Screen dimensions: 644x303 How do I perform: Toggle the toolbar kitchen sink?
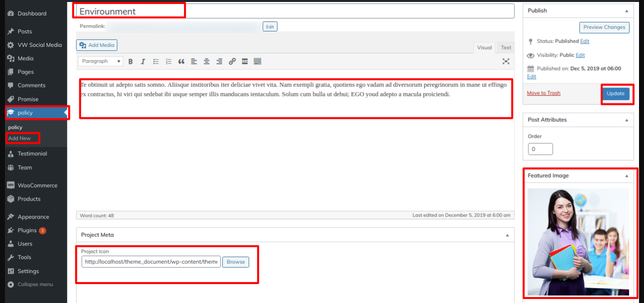(x=258, y=61)
